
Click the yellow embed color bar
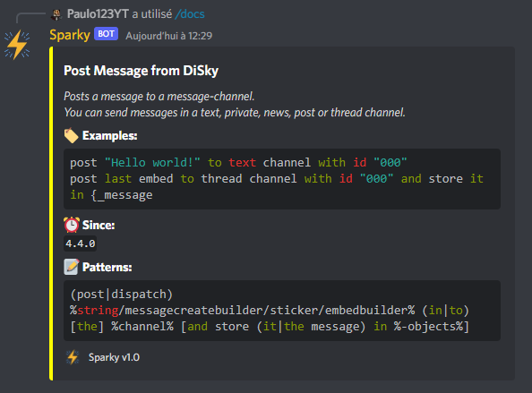(51, 213)
